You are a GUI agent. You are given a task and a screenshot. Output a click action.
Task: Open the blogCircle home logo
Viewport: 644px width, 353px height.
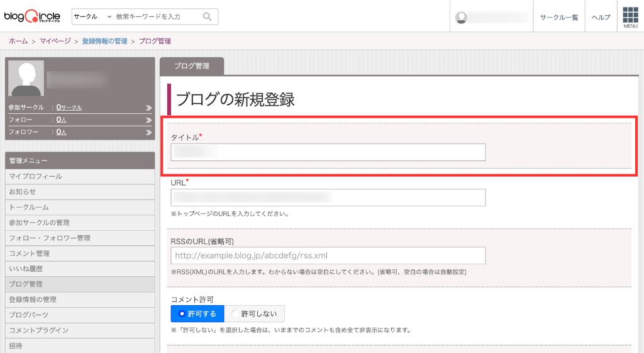point(32,16)
